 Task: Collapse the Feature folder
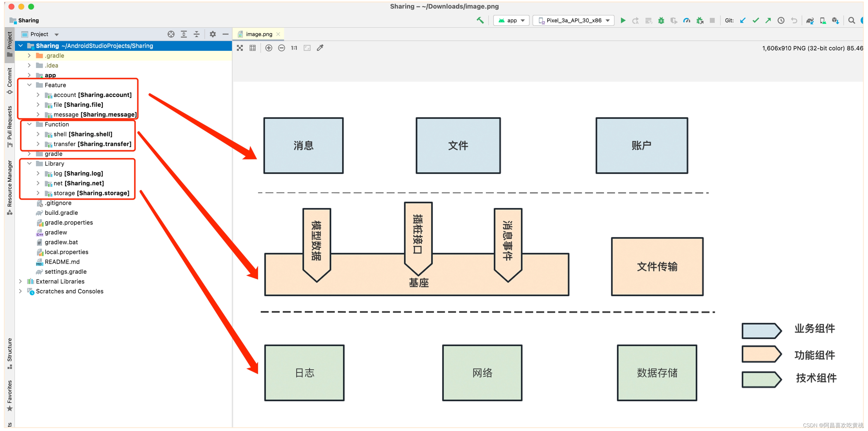29,85
